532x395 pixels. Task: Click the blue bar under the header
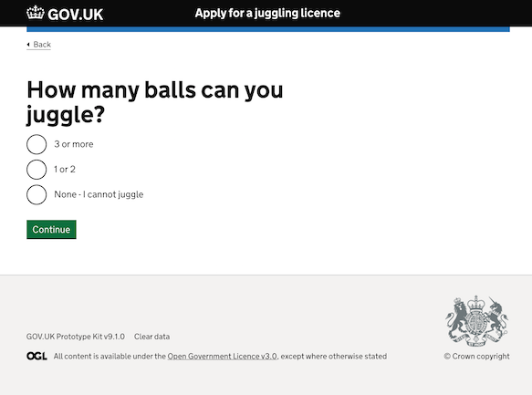[268, 29]
